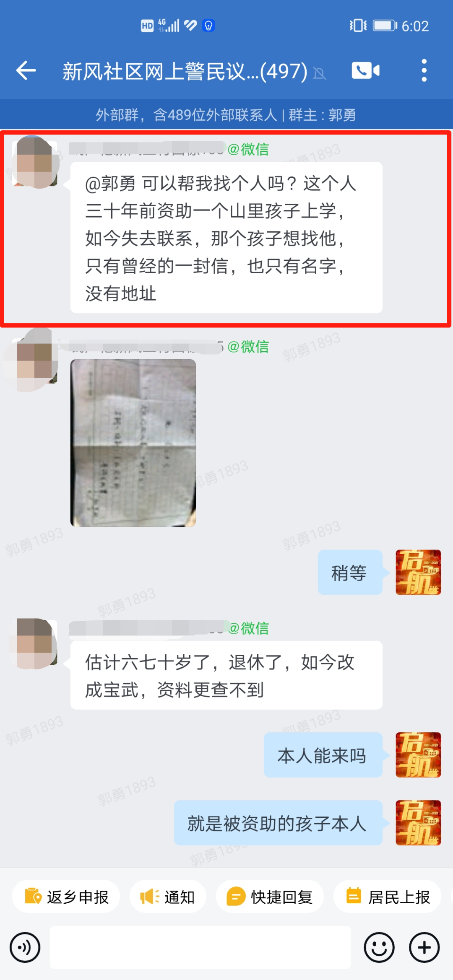This screenshot has width=453, height=980.
Task: Select the 就是被资助的孩子本人 message bubble
Action: pos(278,823)
